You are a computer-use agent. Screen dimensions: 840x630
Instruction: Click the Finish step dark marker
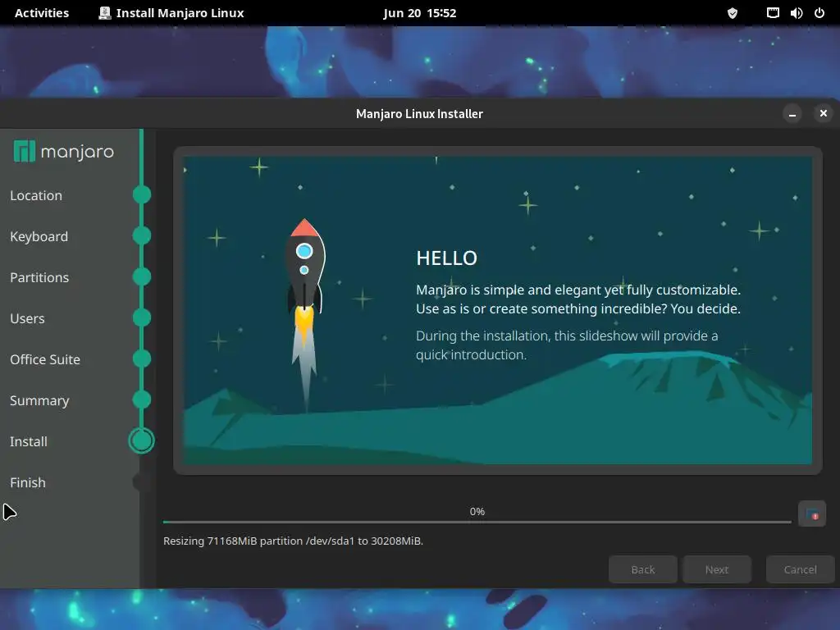tap(141, 482)
